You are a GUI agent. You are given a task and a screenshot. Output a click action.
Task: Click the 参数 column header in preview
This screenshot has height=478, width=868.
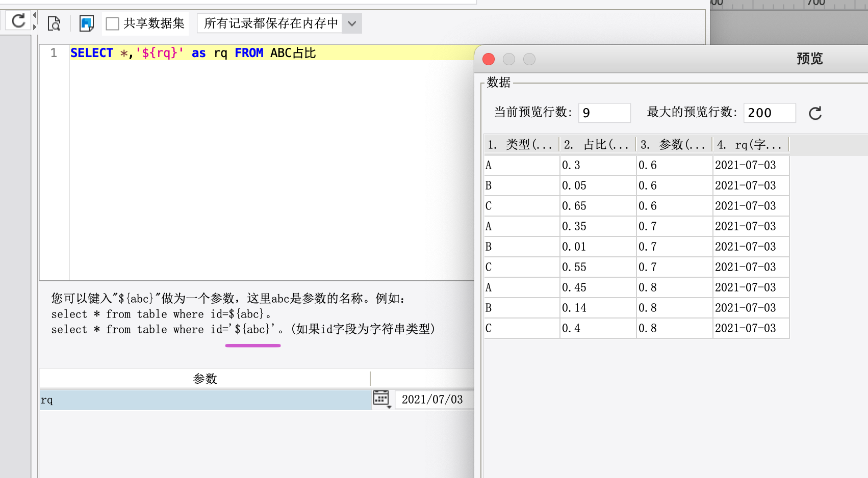coord(674,145)
